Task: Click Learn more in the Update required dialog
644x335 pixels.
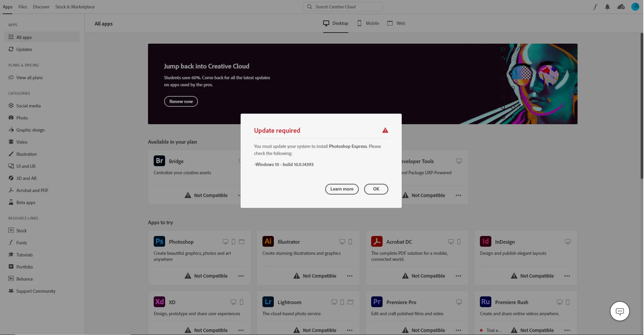Action: 342,189
